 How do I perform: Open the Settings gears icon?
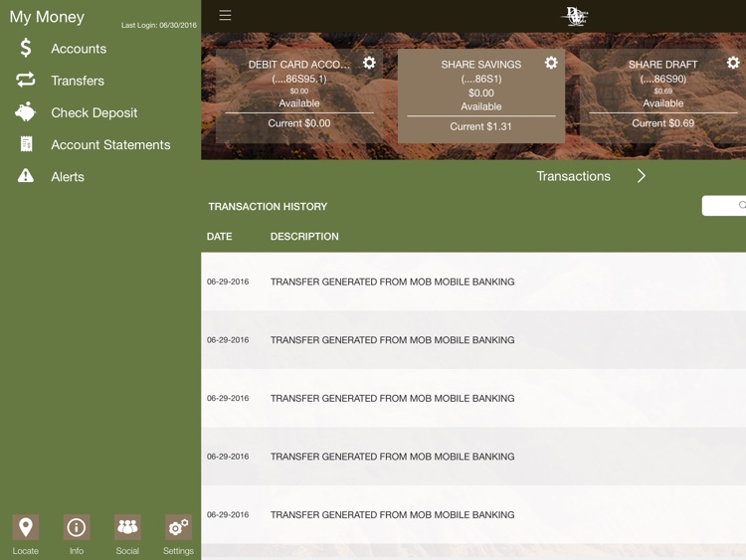pyautogui.click(x=178, y=527)
